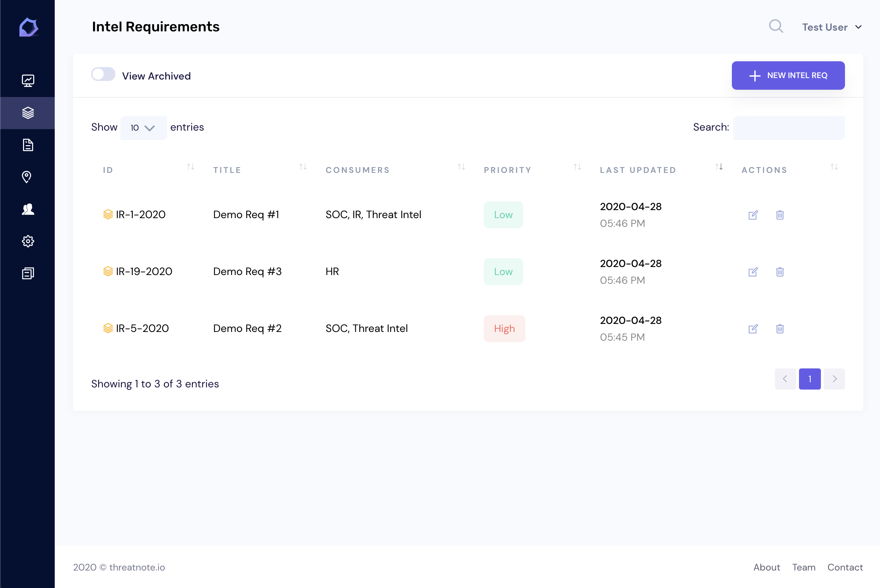
Task: Open the users/people sidebar icon
Action: point(28,209)
